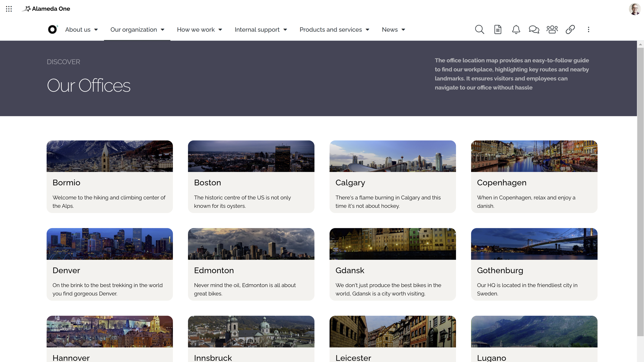The height and width of the screenshot is (362, 644).
Task: Open the Copenhagen office title
Action: click(502, 183)
